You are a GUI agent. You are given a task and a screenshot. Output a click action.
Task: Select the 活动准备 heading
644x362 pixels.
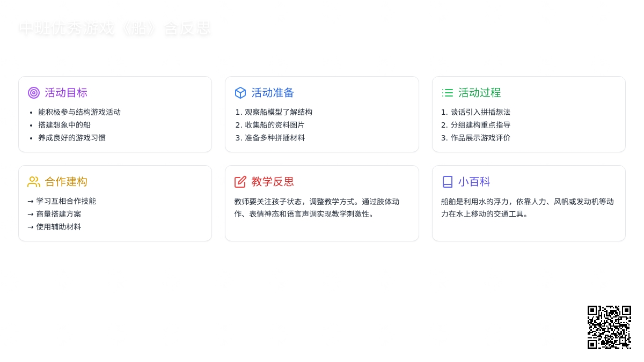[273, 93]
